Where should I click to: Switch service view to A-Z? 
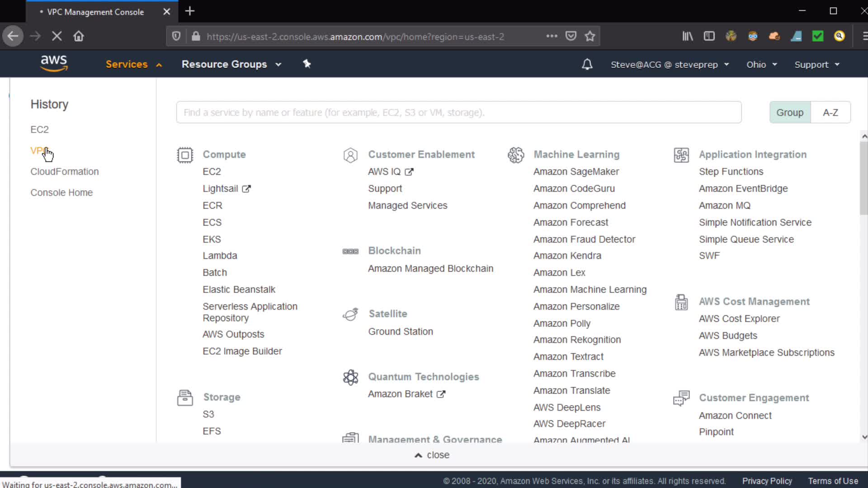pos(830,113)
